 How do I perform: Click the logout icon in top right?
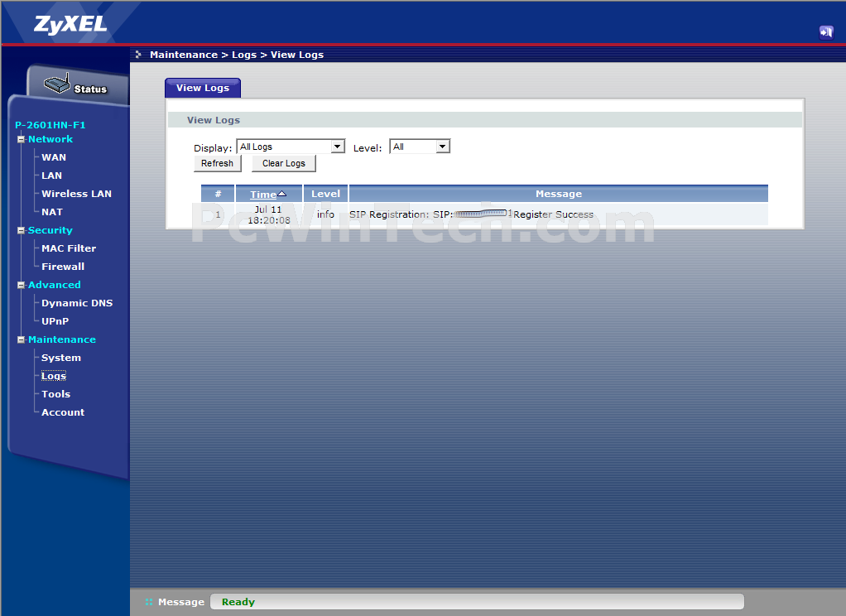[x=826, y=31]
